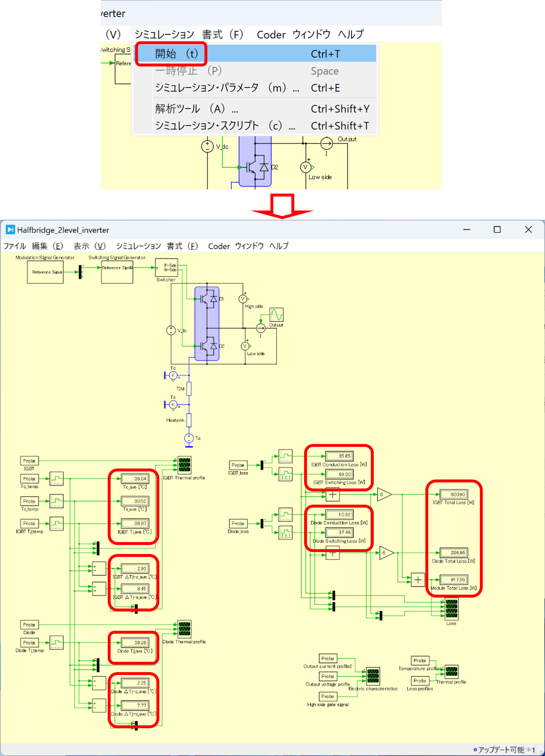Open the Thermal profile scope block

(451, 672)
